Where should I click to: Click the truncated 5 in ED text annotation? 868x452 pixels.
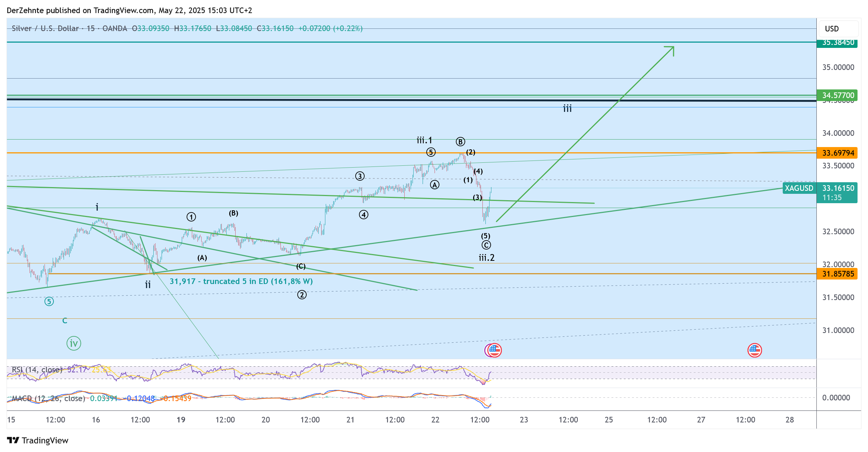click(x=241, y=281)
